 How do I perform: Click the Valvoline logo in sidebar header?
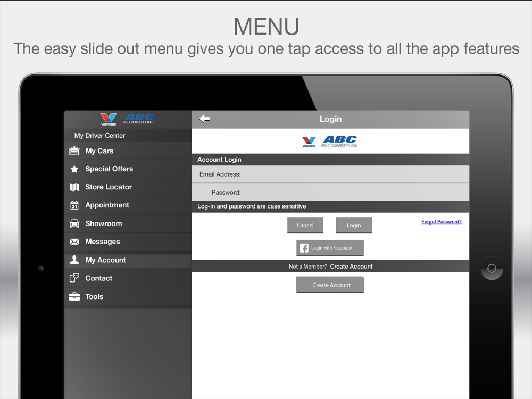(x=109, y=119)
